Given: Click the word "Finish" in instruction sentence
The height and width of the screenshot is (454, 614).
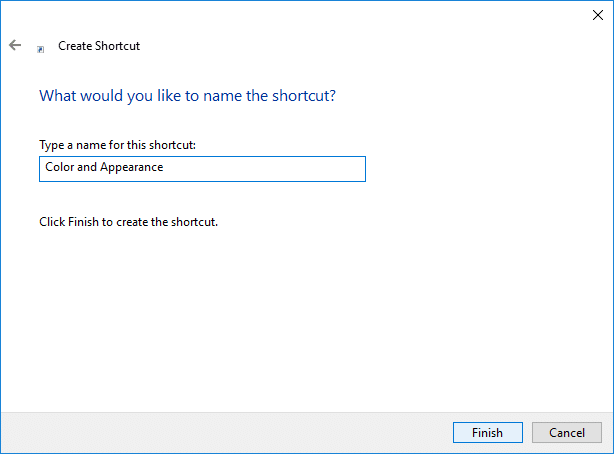Looking at the screenshot, I should [82, 222].
